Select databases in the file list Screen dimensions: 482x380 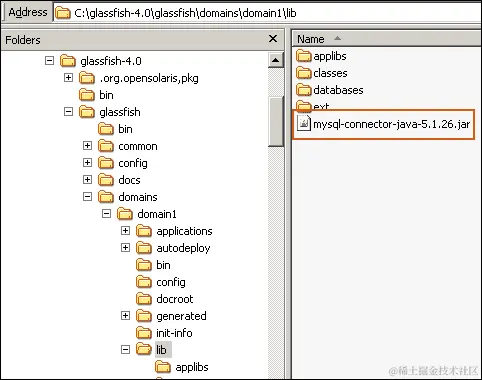tap(338, 90)
